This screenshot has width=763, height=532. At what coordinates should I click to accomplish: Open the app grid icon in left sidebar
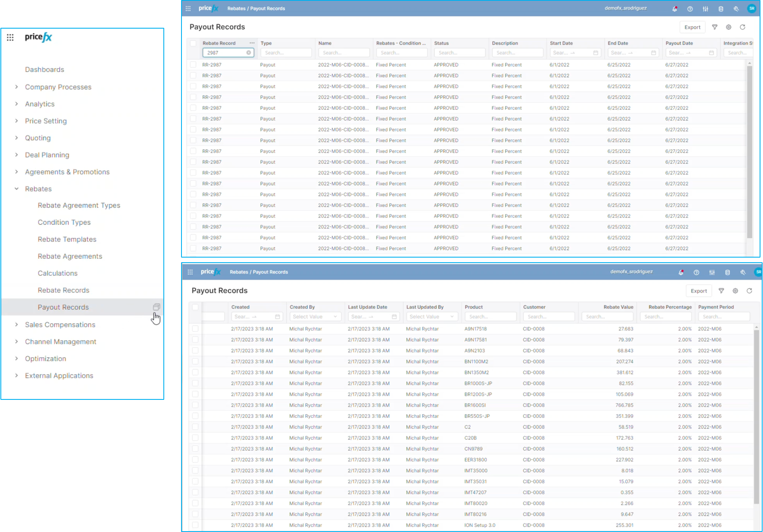[11, 37]
